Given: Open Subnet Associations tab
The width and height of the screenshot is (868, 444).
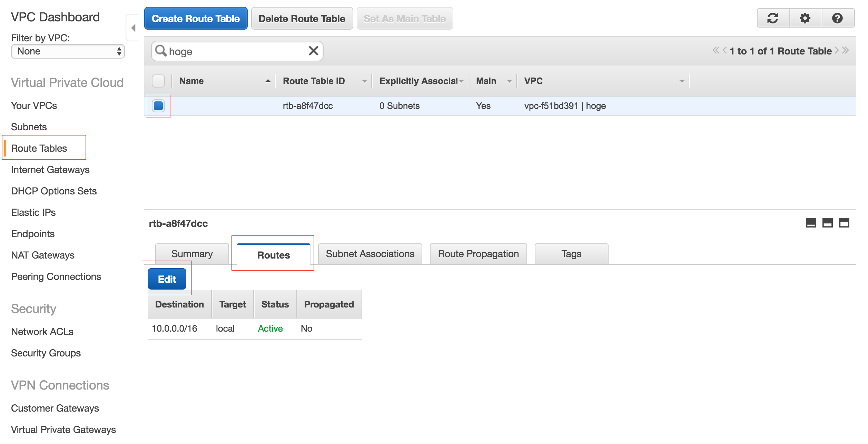Looking at the screenshot, I should tap(370, 254).
